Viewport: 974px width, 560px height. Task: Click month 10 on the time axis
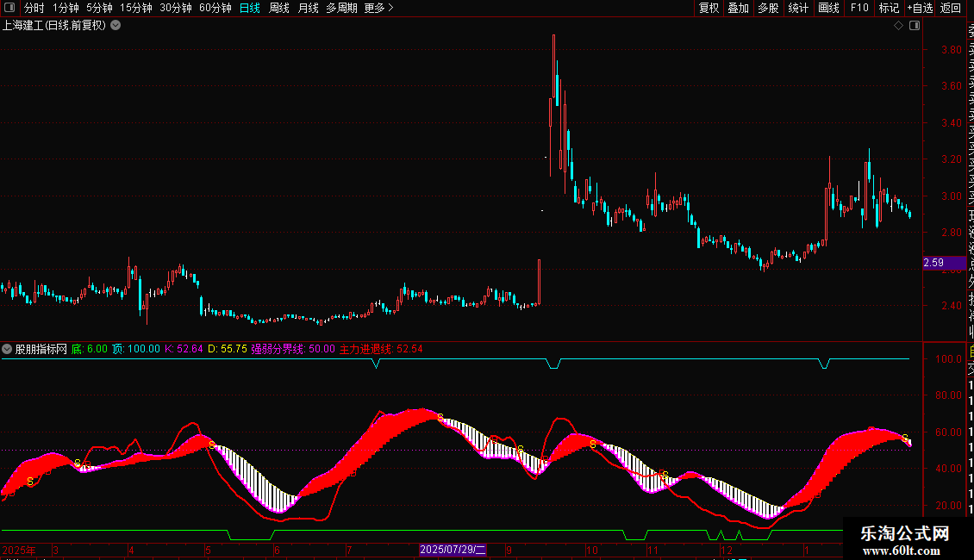[x=592, y=550]
